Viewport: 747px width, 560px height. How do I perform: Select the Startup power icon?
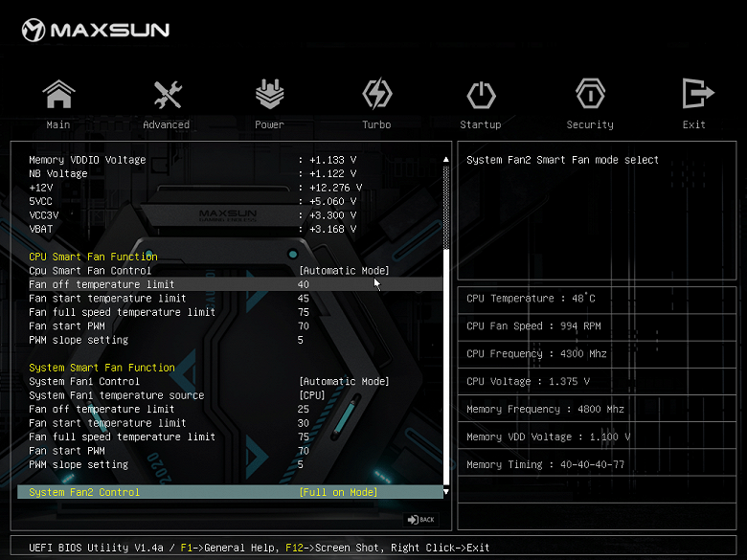pos(481,95)
